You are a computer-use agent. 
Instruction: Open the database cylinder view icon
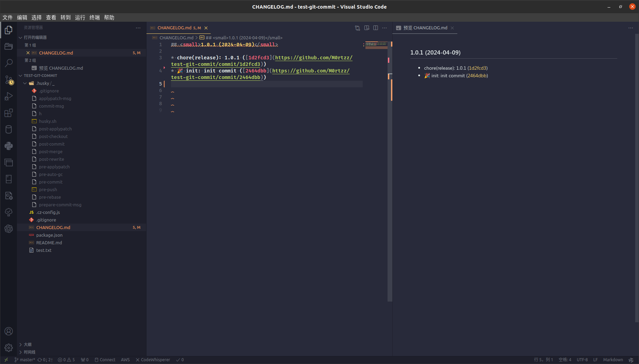pyautogui.click(x=9, y=129)
